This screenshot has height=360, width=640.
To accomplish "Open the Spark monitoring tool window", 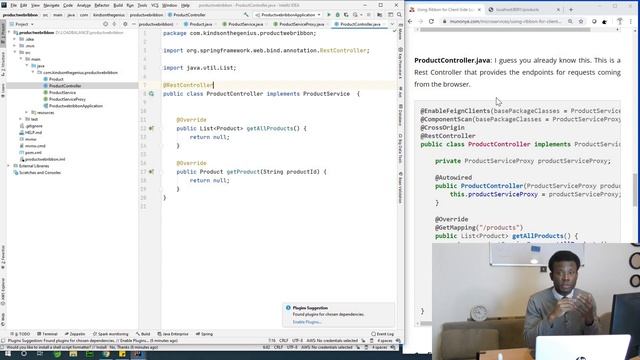I will pyautogui.click(x=111, y=334).
